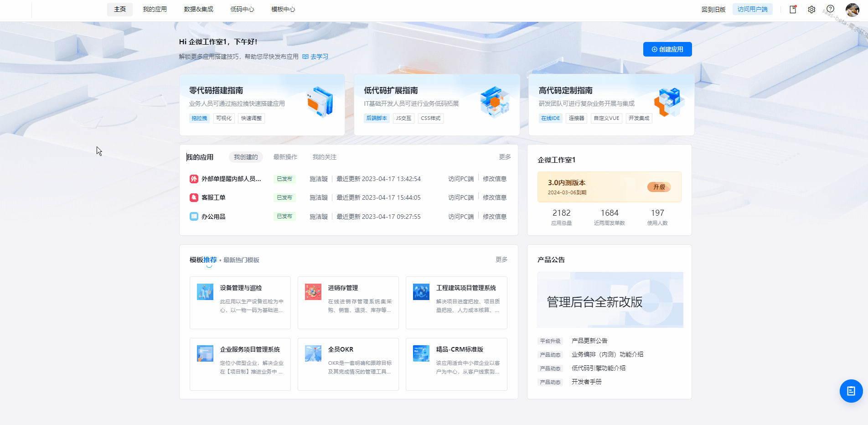Open the 开发者手册 link
This screenshot has height=425, width=868.
[x=586, y=382]
